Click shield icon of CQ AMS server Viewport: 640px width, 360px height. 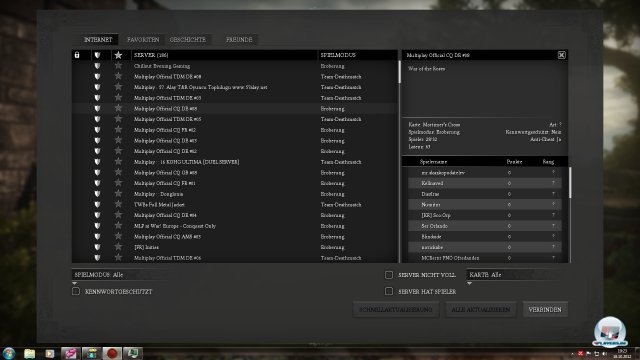pyautogui.click(x=97, y=236)
